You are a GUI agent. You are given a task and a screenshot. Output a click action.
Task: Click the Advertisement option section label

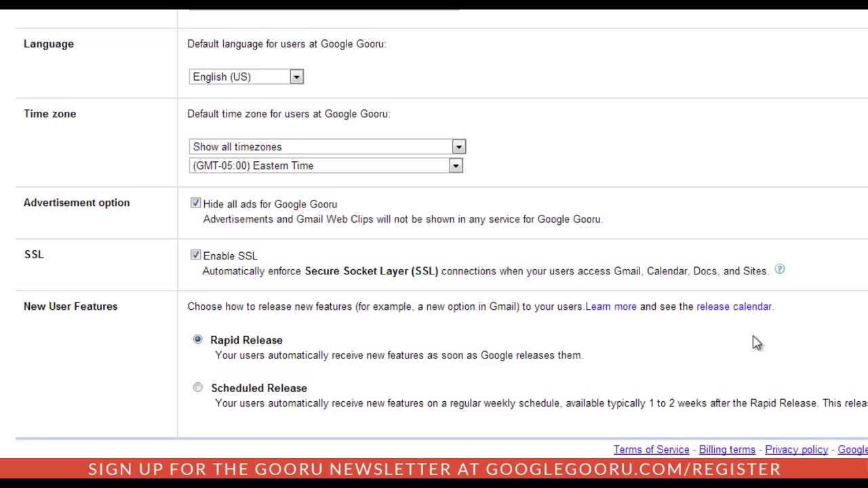[x=77, y=203]
